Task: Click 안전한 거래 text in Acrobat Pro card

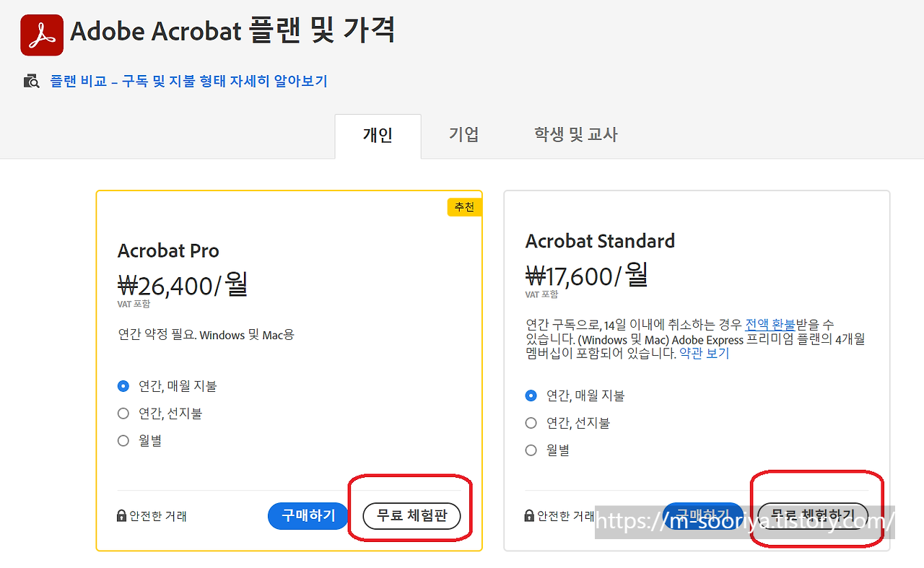Action: point(158,516)
